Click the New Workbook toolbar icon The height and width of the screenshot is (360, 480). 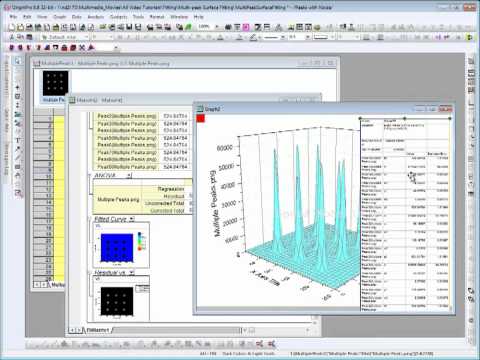[x=29, y=27]
